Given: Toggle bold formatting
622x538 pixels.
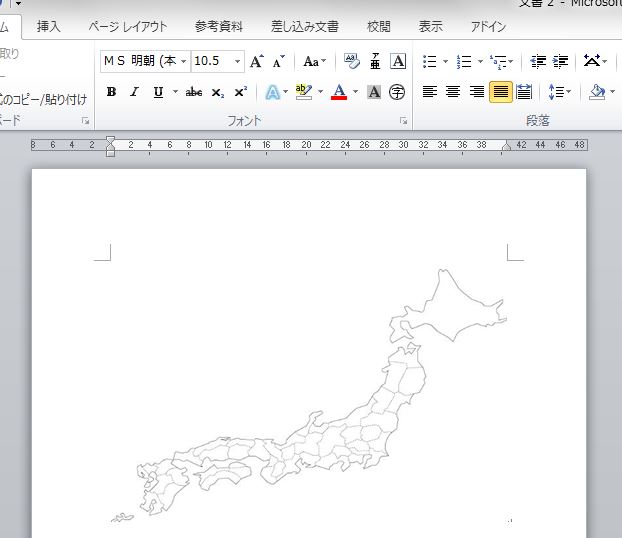Looking at the screenshot, I should point(111,92).
